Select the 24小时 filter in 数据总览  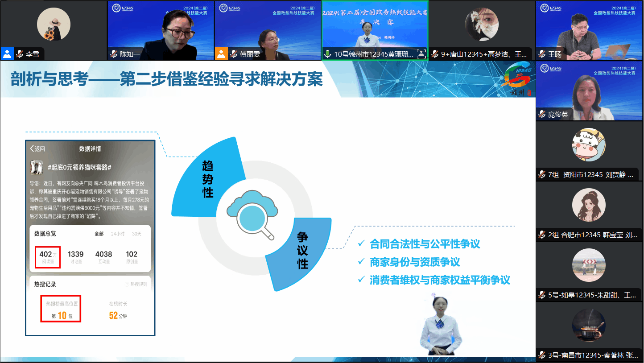pyautogui.click(x=117, y=234)
